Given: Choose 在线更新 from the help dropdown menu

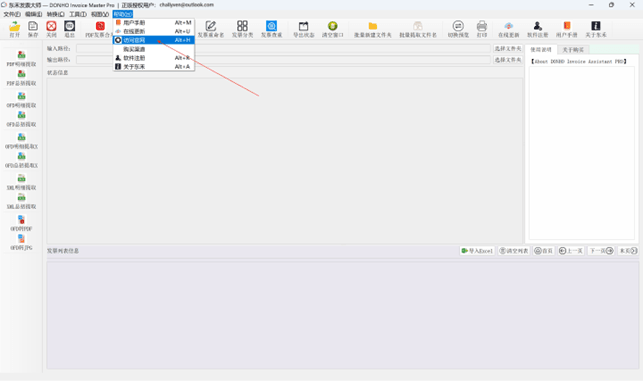Looking at the screenshot, I should click(154, 31).
